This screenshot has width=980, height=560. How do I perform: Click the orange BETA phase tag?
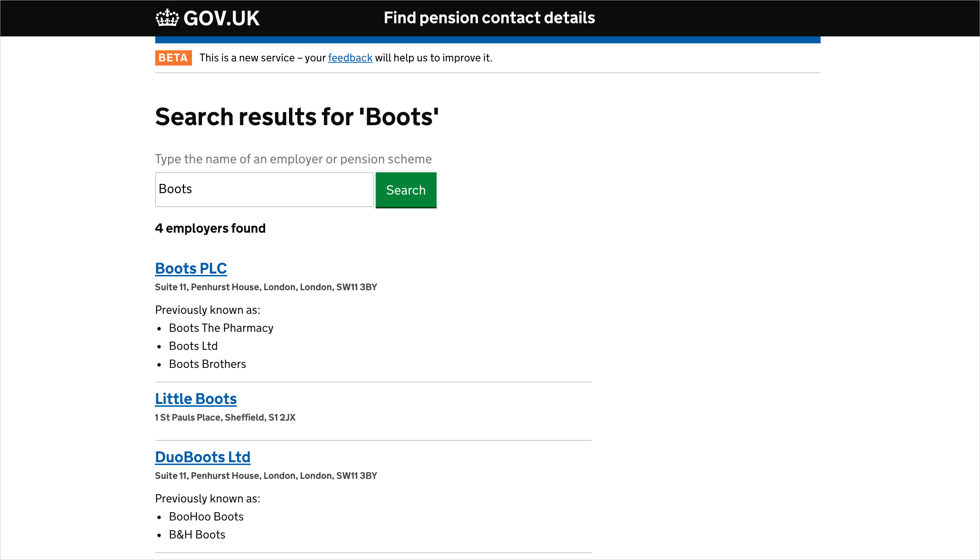173,58
